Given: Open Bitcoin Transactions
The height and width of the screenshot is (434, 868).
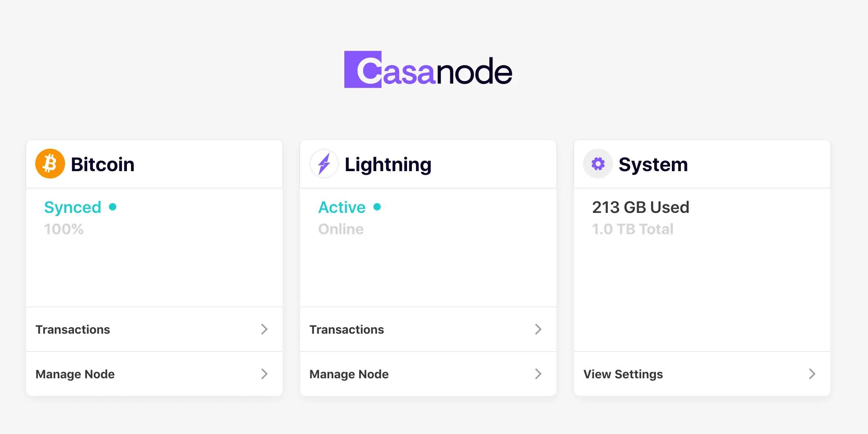Looking at the screenshot, I should coord(73,330).
